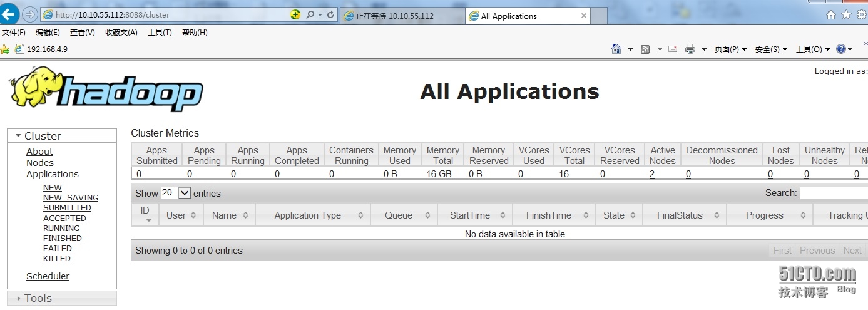Sort table by Application Type column
Screen dimensions: 868x310
click(313, 215)
